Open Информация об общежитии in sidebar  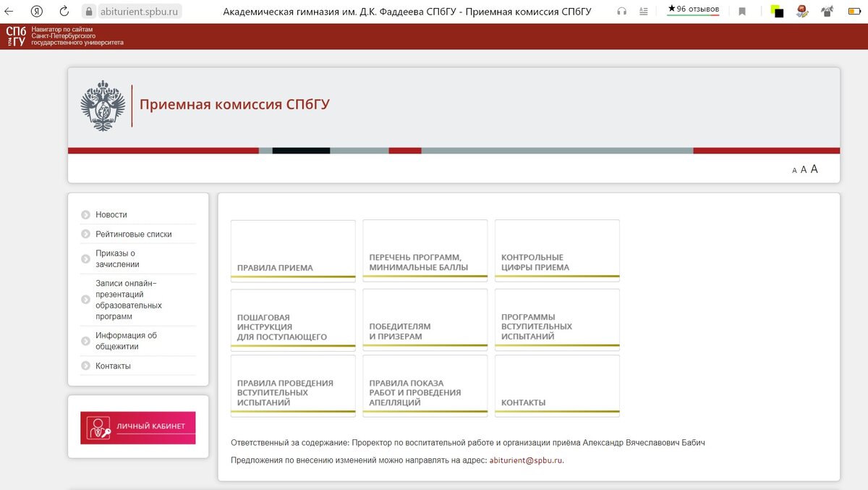coord(126,341)
